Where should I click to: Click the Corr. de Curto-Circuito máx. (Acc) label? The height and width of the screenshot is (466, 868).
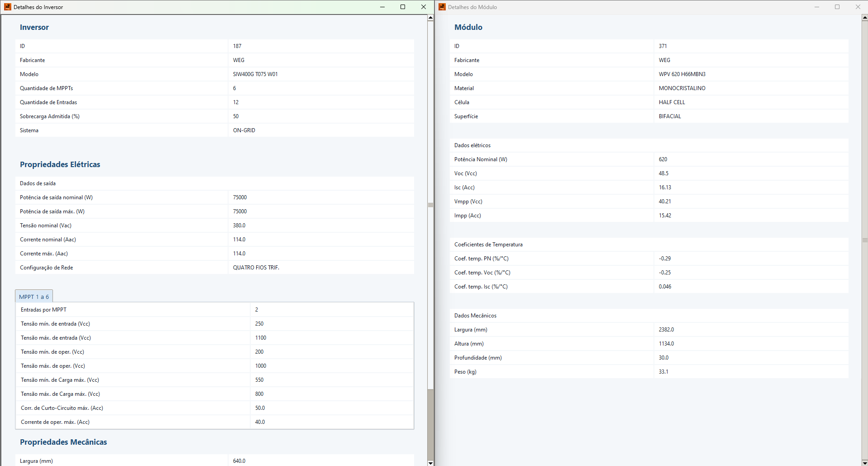[x=62, y=408]
